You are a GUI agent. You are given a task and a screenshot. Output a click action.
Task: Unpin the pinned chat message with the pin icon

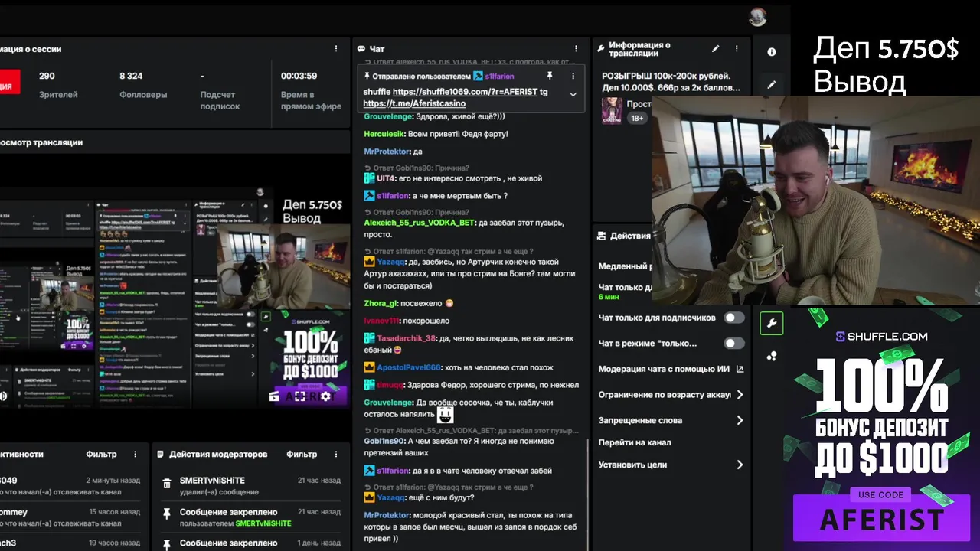pos(549,76)
